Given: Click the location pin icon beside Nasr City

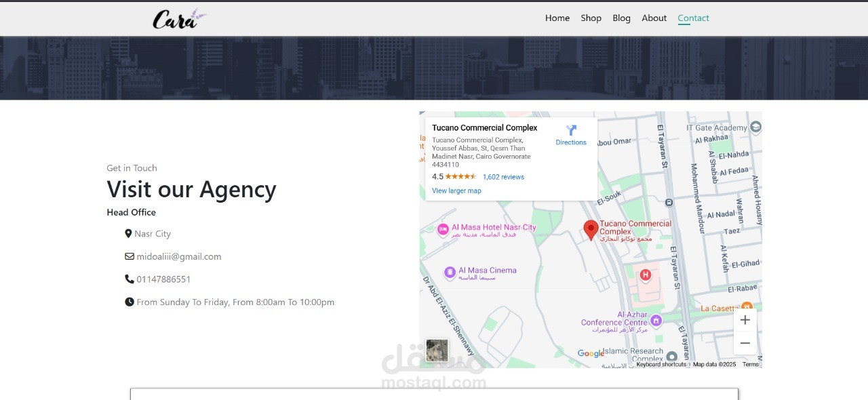Looking at the screenshot, I should (x=129, y=234).
